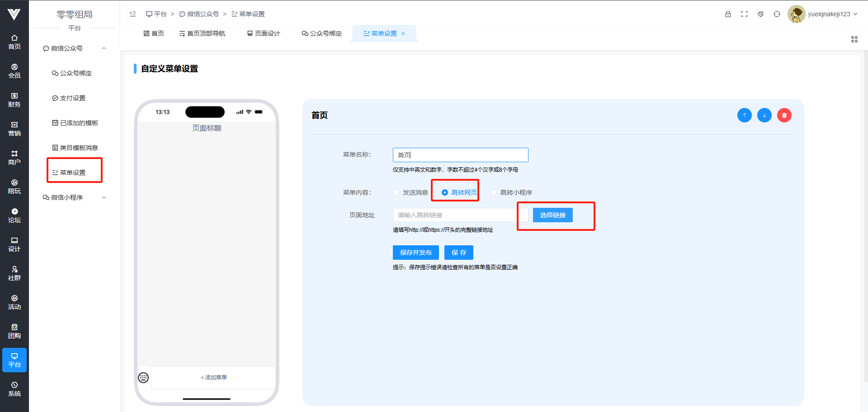The image size is (868, 412).
Task: Open the yueiqnakeji123 user dropdown
Action: [x=823, y=14]
